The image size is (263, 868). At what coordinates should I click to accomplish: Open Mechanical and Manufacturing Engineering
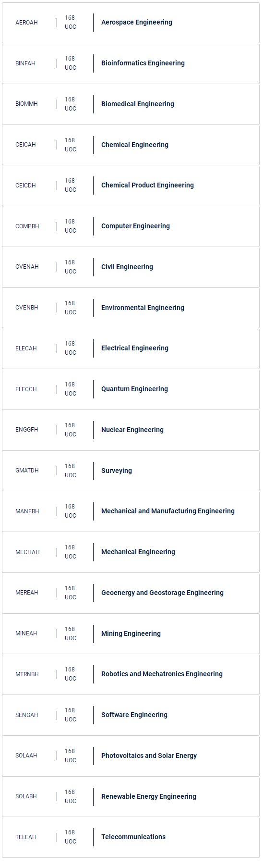(x=131, y=511)
